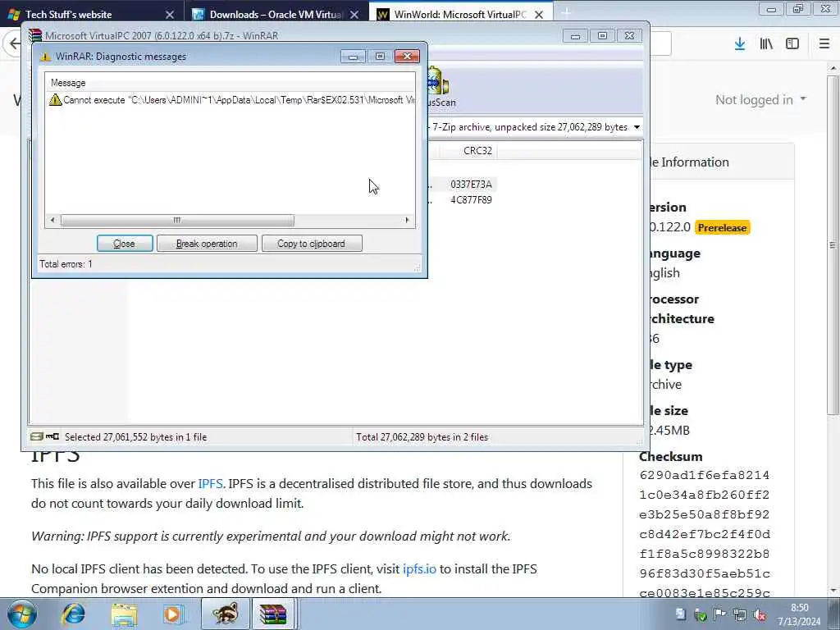840x630 pixels.
Task: Click the 'Total errors: 1' status text
Action: [66, 264]
